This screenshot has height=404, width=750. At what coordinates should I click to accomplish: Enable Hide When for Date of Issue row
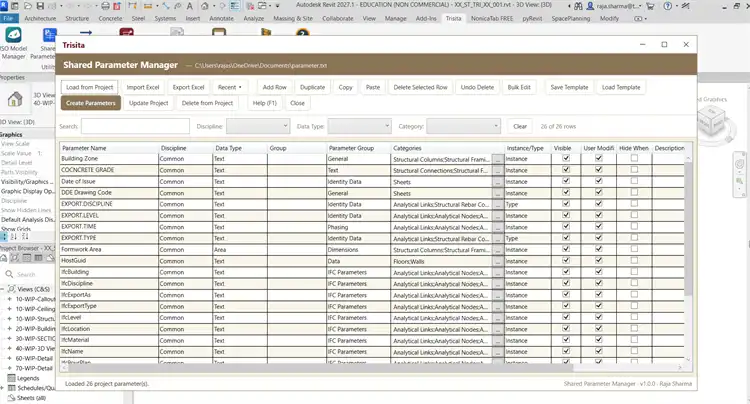coord(634,181)
